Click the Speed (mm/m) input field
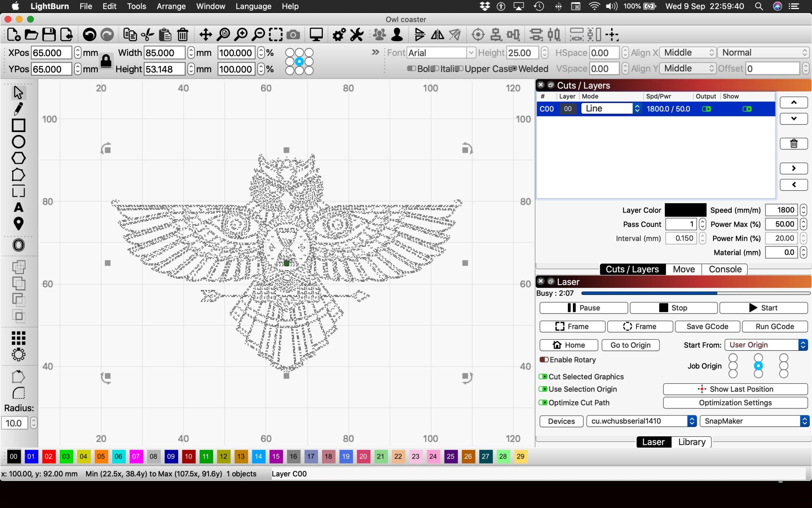812x508 pixels. point(782,210)
